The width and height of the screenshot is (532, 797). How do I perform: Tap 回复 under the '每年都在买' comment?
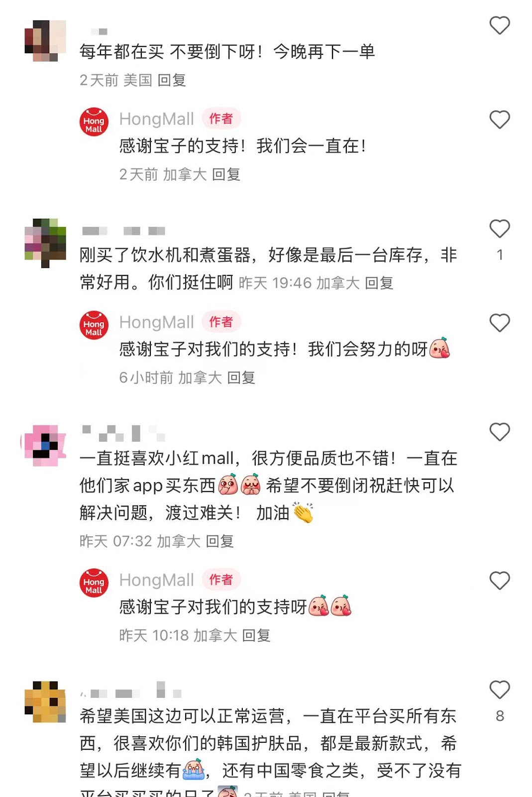(172, 80)
